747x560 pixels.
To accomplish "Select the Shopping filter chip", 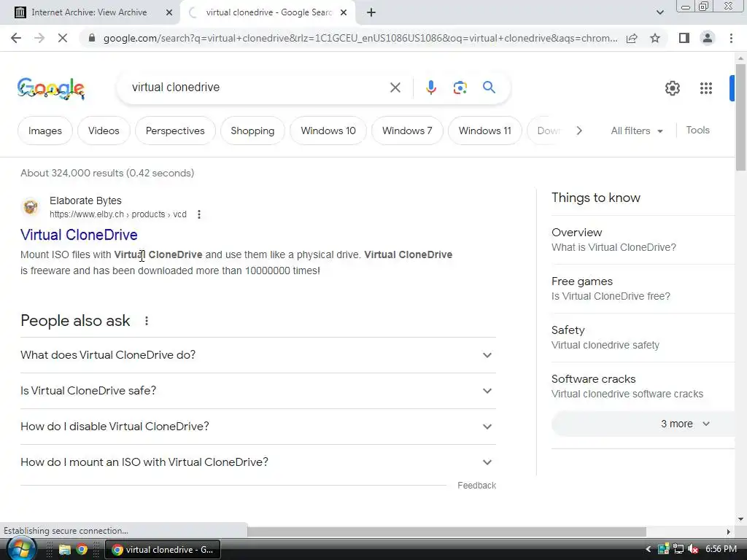I will (x=252, y=131).
